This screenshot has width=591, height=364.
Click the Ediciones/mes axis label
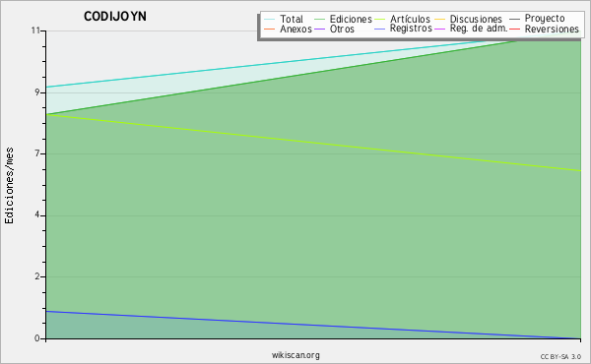pyautogui.click(x=9, y=186)
